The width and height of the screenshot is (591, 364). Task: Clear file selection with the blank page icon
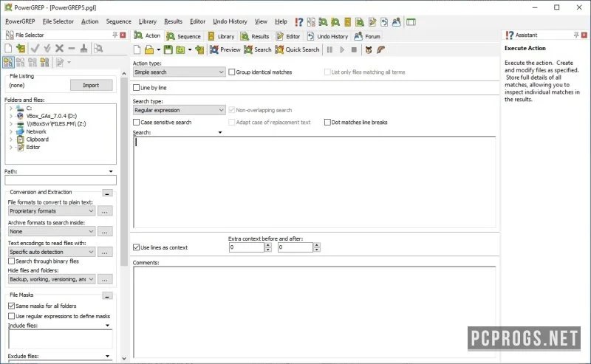8,48
